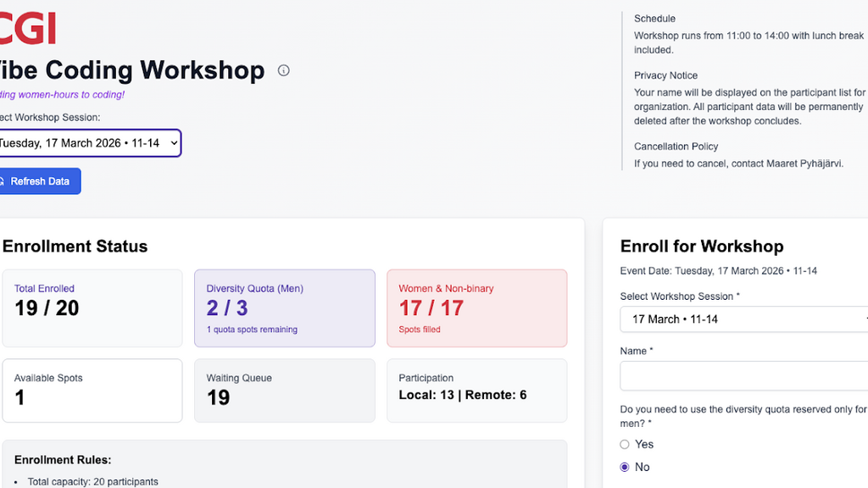The width and height of the screenshot is (868, 488).
Task: Click the CGI logo
Action: click(x=28, y=27)
